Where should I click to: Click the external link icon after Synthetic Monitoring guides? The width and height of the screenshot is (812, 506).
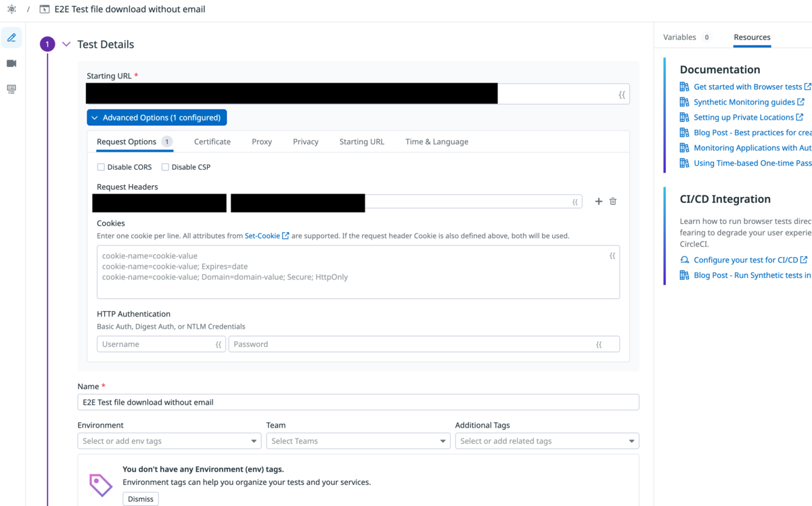801,102
